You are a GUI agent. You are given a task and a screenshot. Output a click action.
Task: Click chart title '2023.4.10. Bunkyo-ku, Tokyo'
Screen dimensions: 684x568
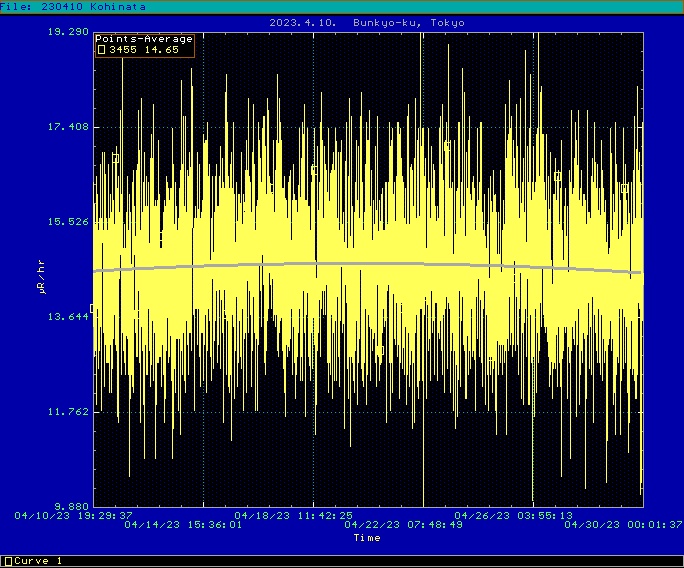(x=367, y=23)
